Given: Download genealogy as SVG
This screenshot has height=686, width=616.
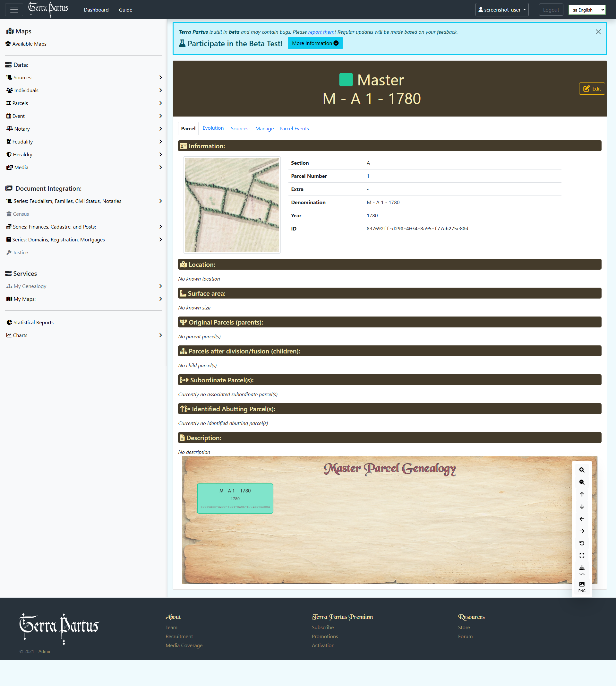Looking at the screenshot, I should [x=581, y=569].
